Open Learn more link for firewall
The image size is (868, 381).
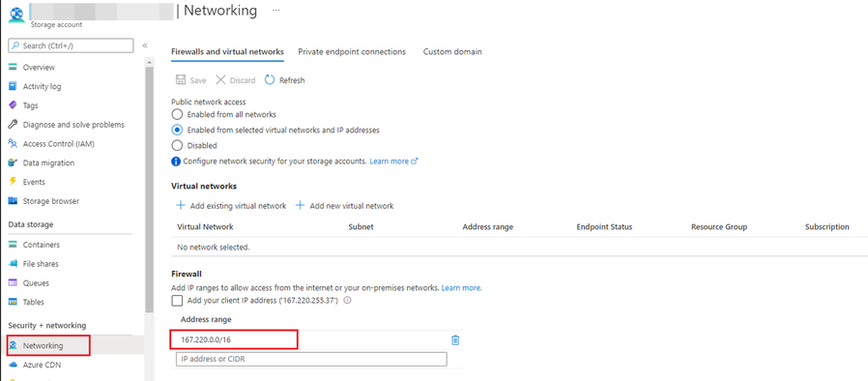pyautogui.click(x=462, y=288)
